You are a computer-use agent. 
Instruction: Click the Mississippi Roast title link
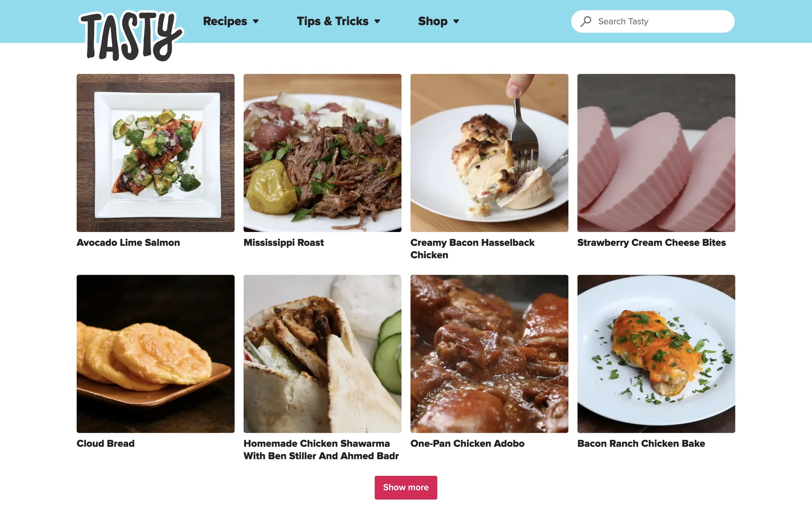pos(284,243)
